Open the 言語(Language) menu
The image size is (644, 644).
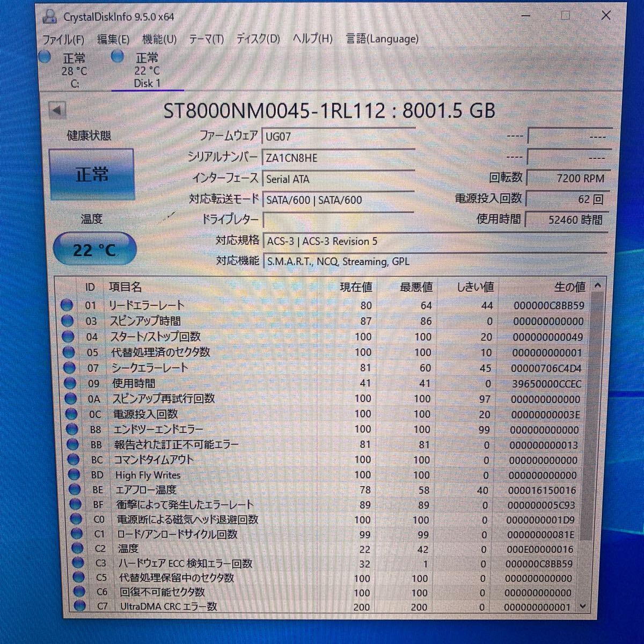point(382,39)
